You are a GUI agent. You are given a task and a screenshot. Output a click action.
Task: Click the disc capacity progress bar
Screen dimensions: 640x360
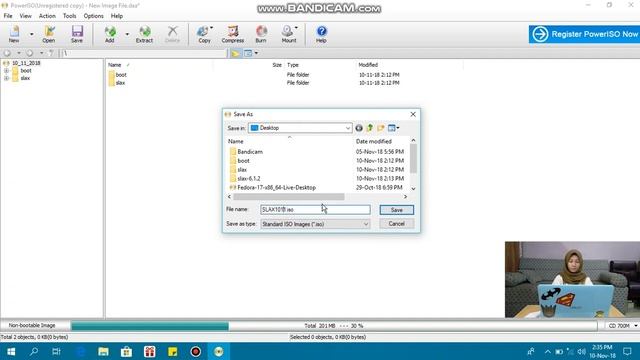point(334,326)
